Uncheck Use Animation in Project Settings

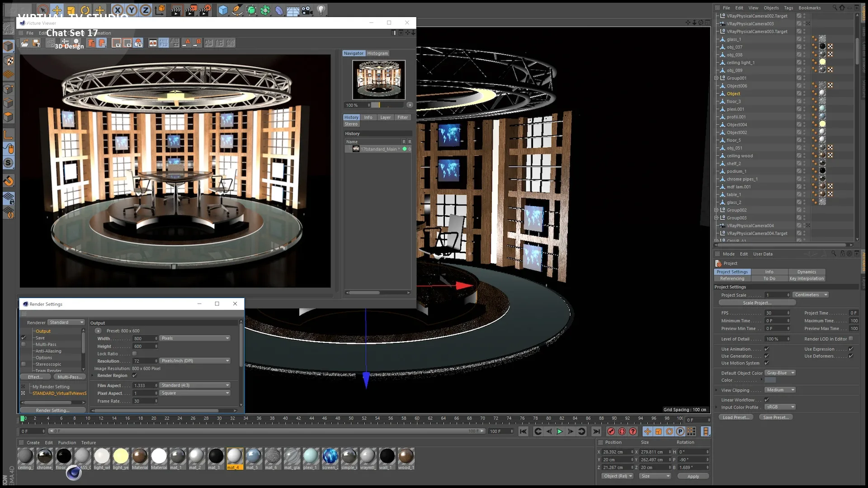click(x=766, y=349)
